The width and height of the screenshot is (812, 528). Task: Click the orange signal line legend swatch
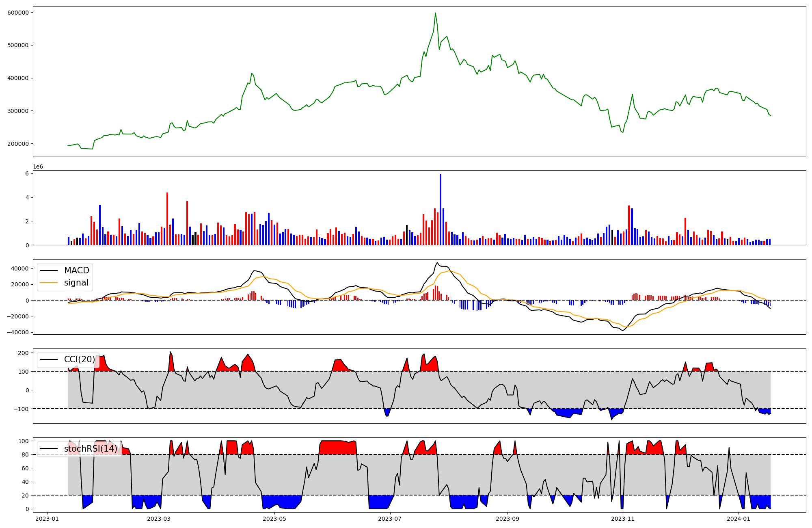click(49, 283)
